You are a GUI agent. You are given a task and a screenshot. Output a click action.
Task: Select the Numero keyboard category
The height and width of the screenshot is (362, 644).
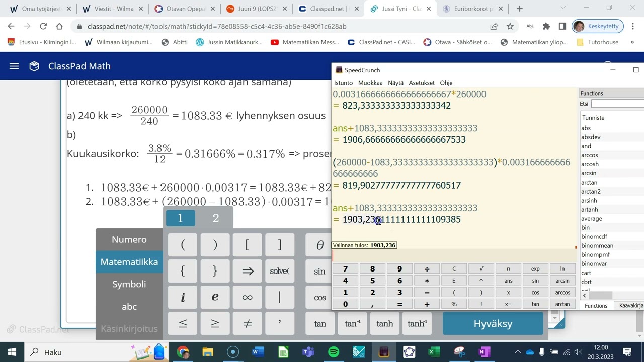(129, 239)
